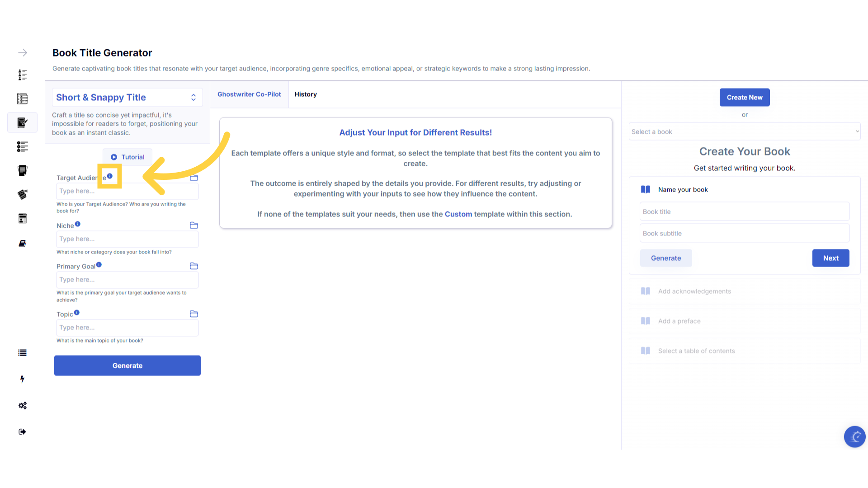Click the folder icon beside Primary Goal

194,266
